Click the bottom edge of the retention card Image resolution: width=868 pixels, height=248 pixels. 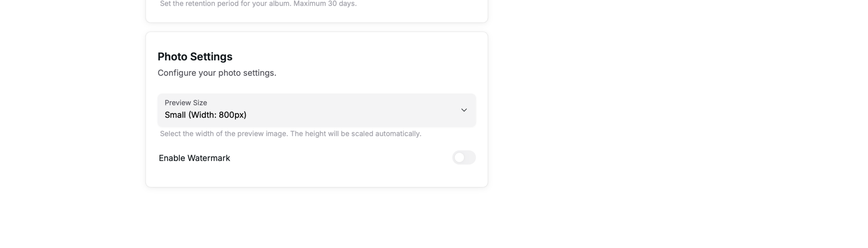click(316, 22)
